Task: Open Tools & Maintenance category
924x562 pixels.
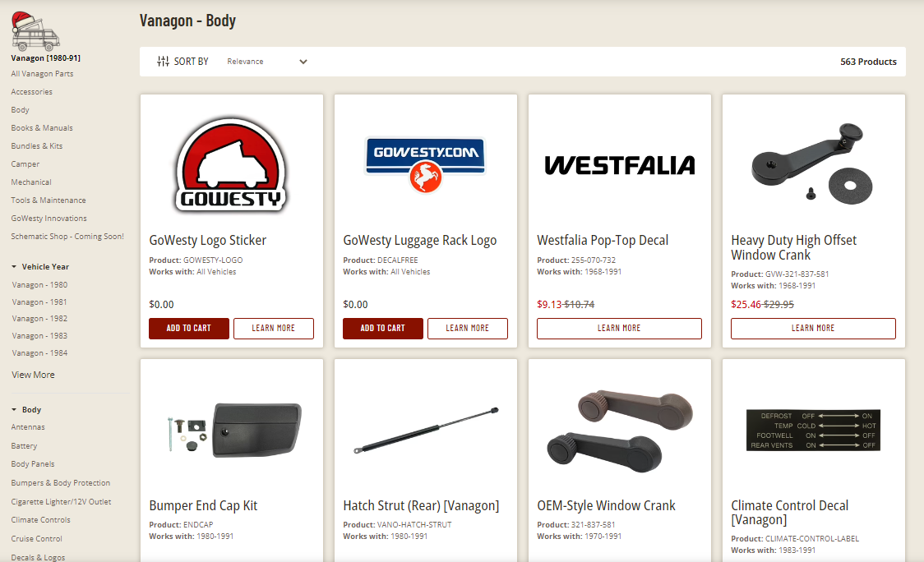Action: 49,200
